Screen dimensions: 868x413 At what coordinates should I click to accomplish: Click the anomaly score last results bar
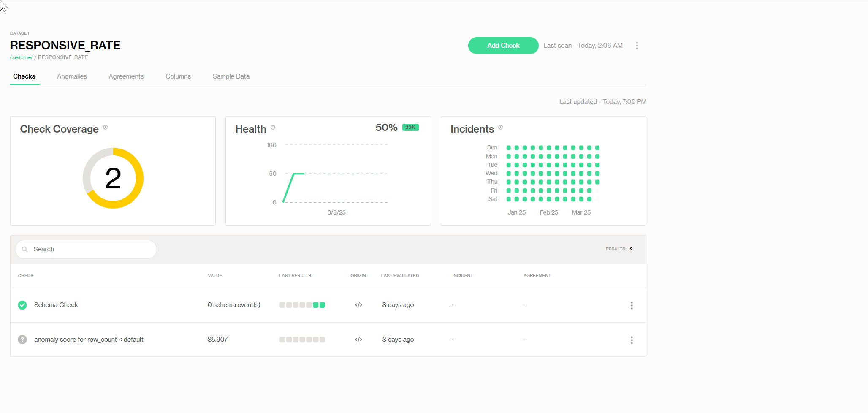tap(302, 340)
